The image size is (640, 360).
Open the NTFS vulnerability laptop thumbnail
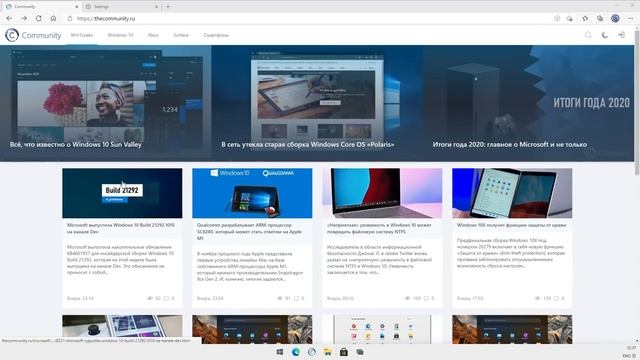(382, 193)
